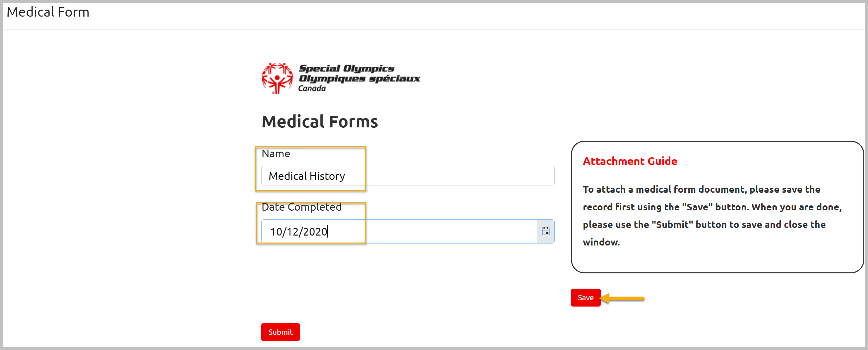This screenshot has width=868, height=350.
Task: Click the attachment instructions paragraph text
Action: tap(712, 216)
